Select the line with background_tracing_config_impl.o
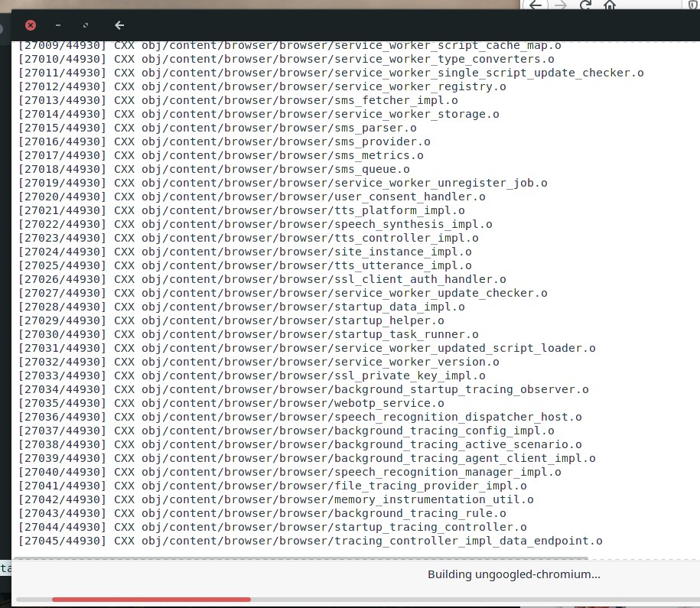700x608 pixels. pyautogui.click(x=286, y=433)
